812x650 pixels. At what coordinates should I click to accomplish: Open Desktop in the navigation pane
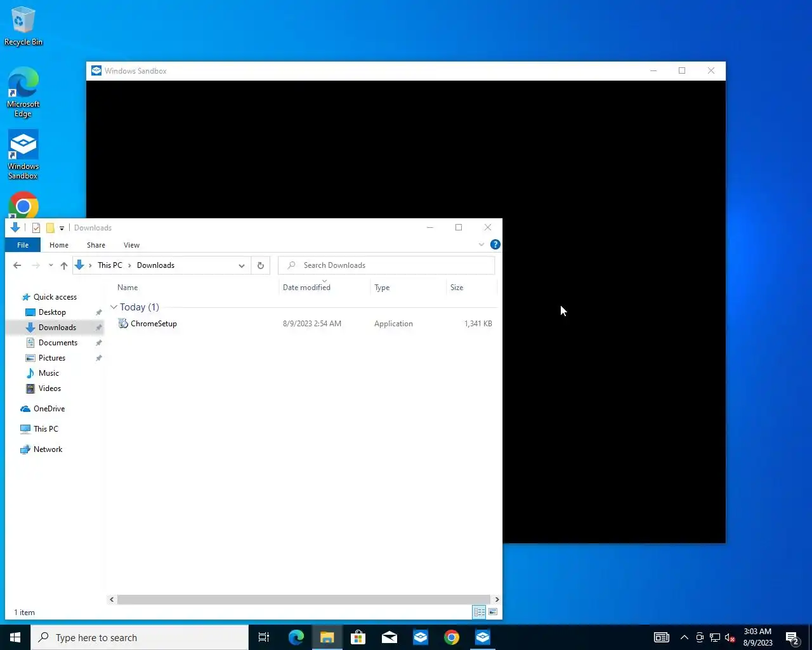52,312
